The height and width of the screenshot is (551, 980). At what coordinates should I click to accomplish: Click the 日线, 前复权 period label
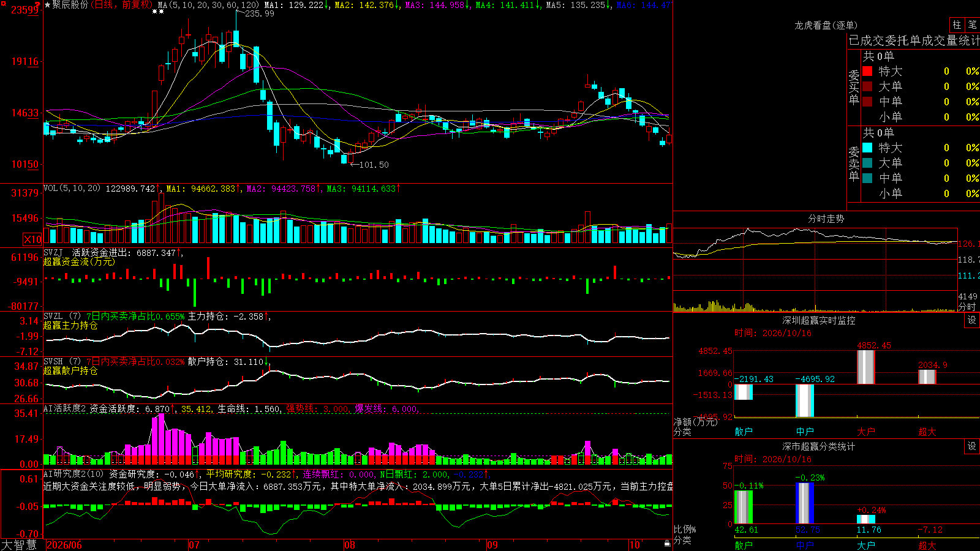pyautogui.click(x=122, y=5)
